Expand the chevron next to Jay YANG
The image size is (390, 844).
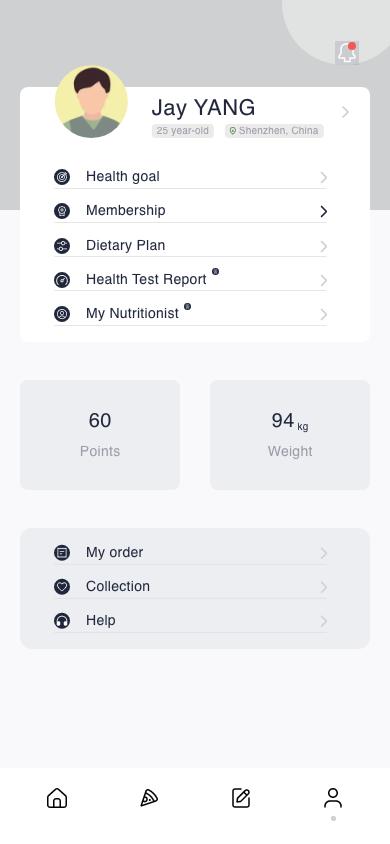(345, 112)
